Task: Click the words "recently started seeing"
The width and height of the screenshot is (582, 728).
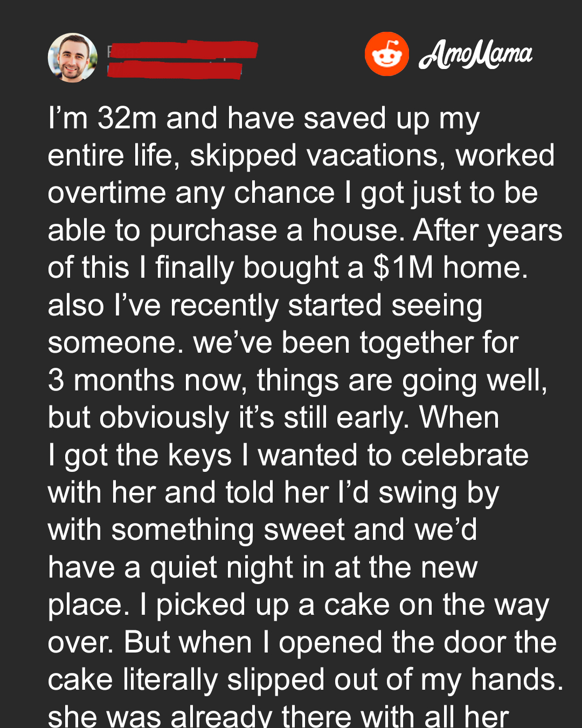Action: pyautogui.click(x=326, y=306)
